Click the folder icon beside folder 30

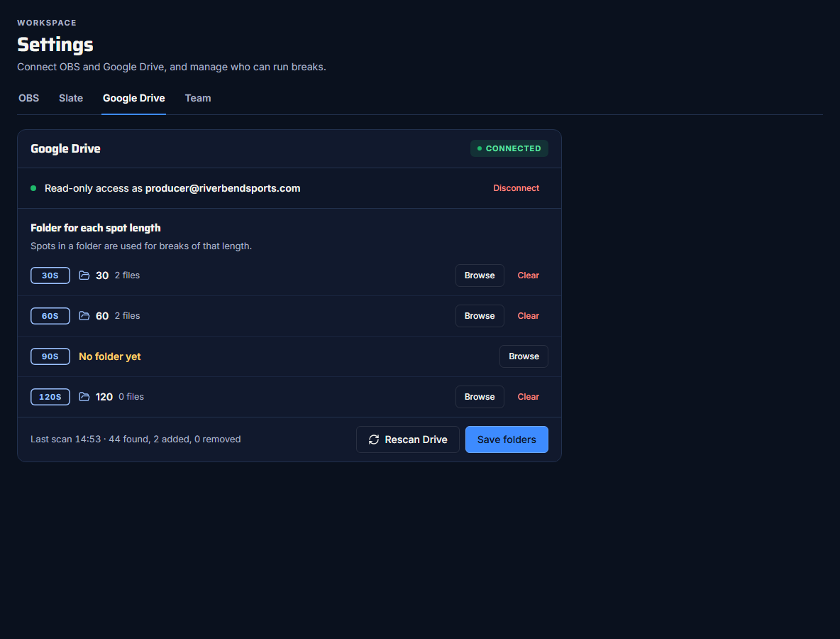coord(84,275)
